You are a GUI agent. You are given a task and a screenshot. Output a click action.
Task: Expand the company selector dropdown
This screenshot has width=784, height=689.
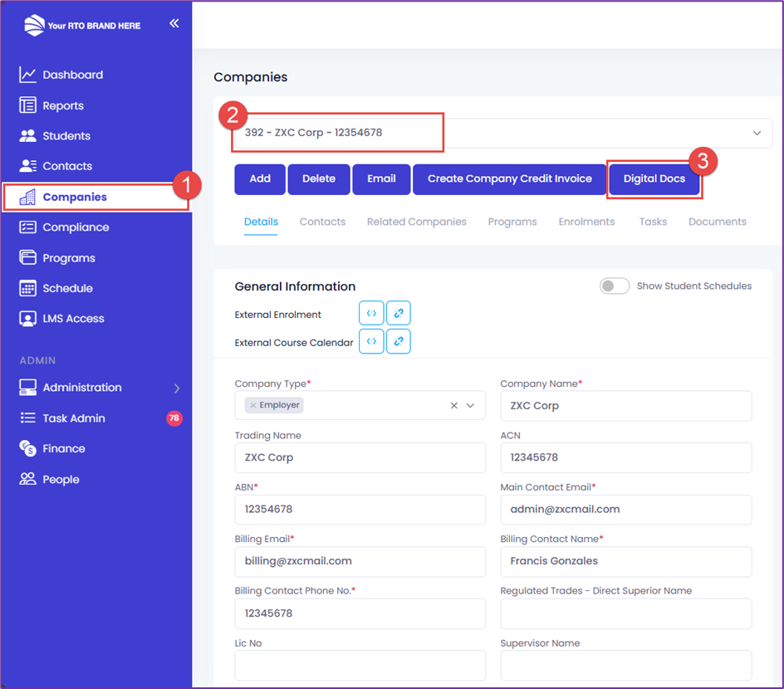click(757, 133)
